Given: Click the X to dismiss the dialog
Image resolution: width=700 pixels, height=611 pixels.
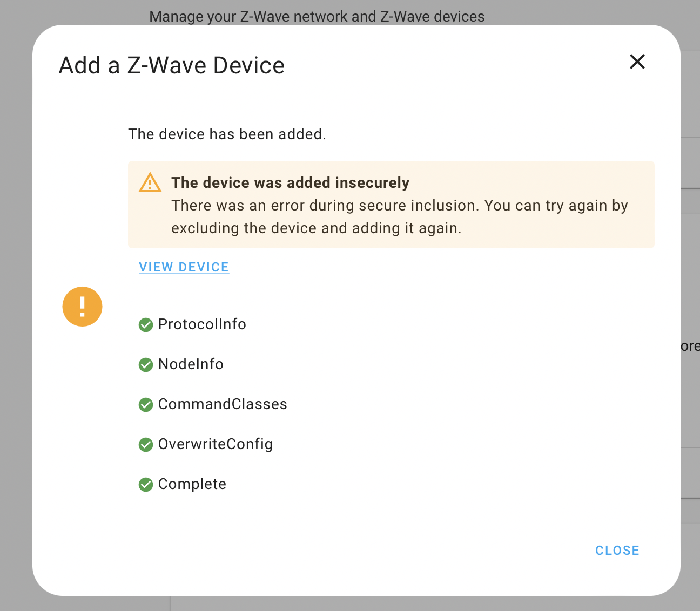Looking at the screenshot, I should tap(637, 62).
